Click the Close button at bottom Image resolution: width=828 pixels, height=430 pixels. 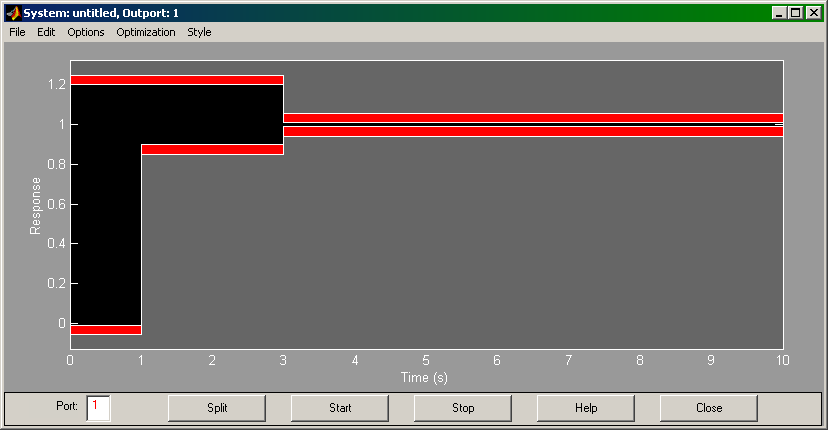tap(709, 408)
